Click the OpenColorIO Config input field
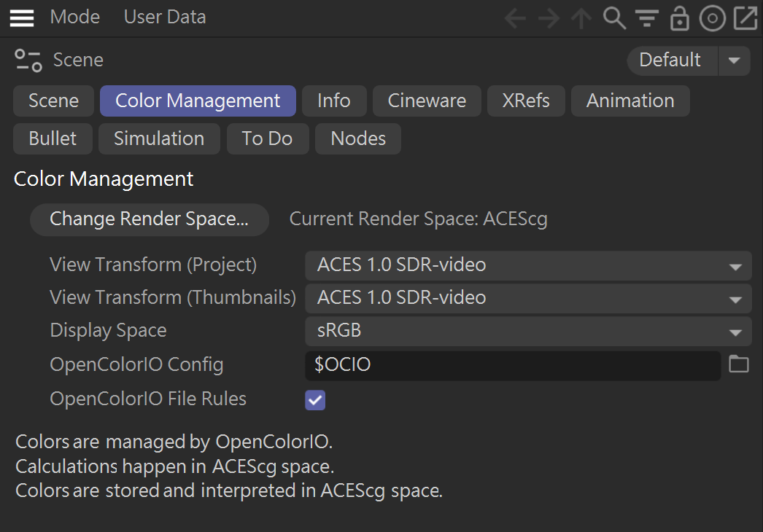 [512, 365]
